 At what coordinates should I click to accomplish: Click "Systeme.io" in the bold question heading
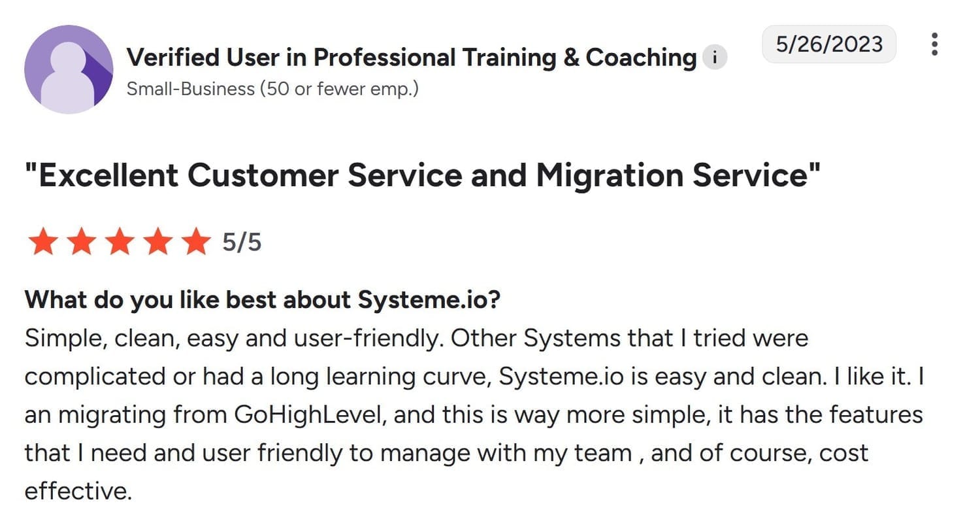coord(429,300)
